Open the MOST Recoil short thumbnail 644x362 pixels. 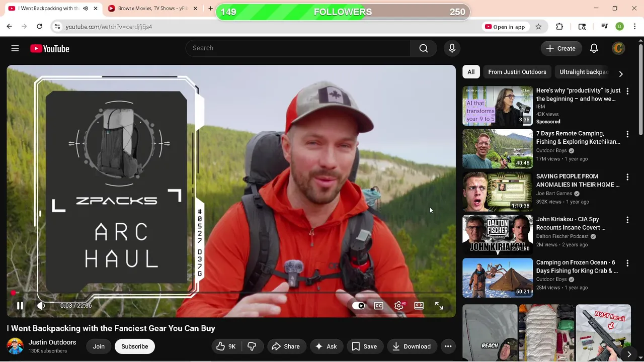coord(603,332)
